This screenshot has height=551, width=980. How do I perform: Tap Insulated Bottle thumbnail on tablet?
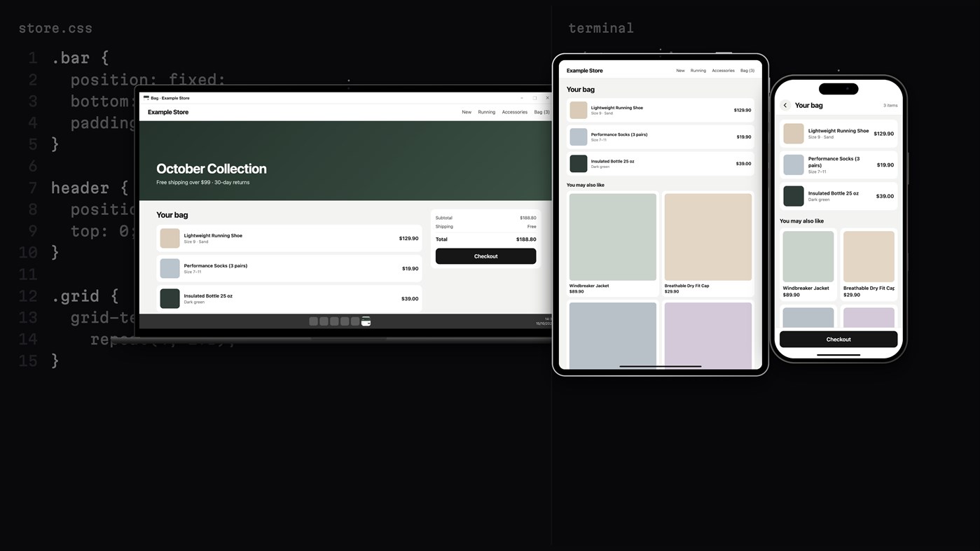[578, 163]
